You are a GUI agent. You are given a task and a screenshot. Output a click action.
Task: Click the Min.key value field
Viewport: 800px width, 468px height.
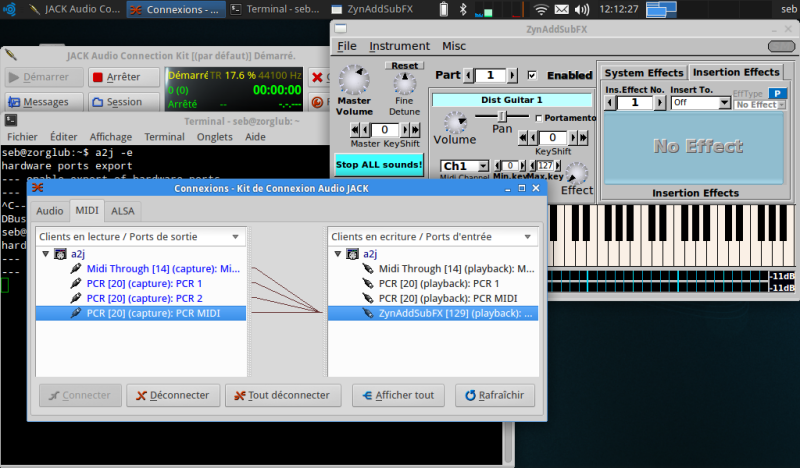click(510, 166)
